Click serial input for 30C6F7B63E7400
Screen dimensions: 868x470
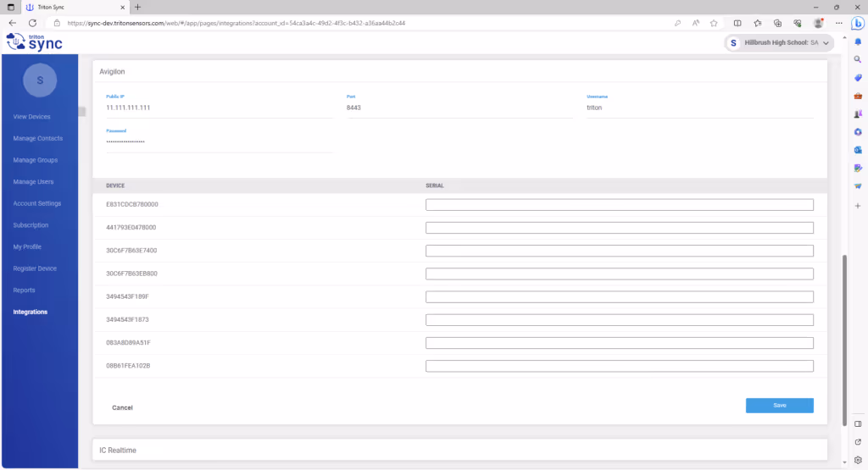(620, 251)
